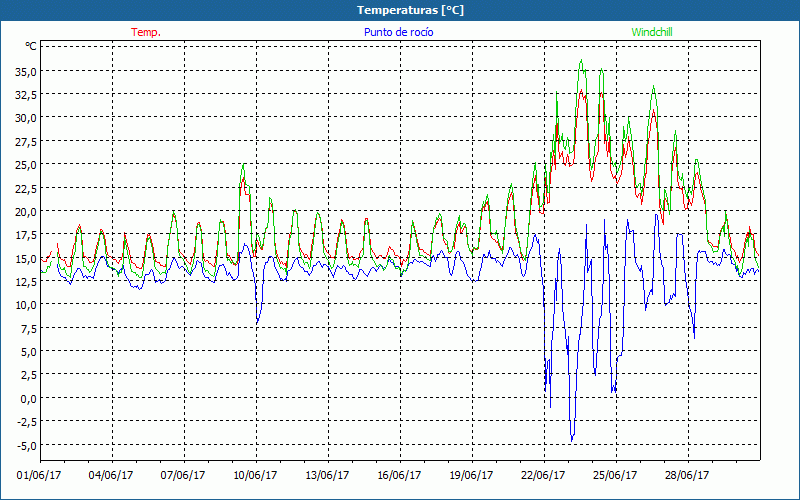Click the 32,5 y-axis value
The width and height of the screenshot is (800, 500).
(x=26, y=95)
